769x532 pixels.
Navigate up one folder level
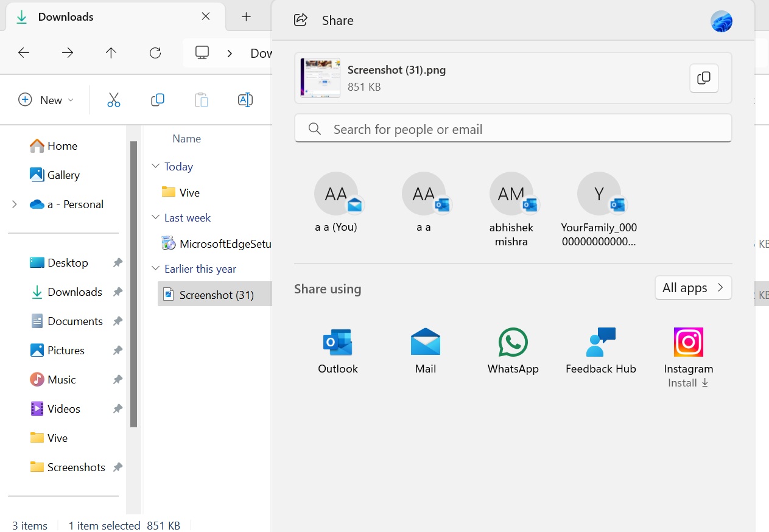point(111,53)
